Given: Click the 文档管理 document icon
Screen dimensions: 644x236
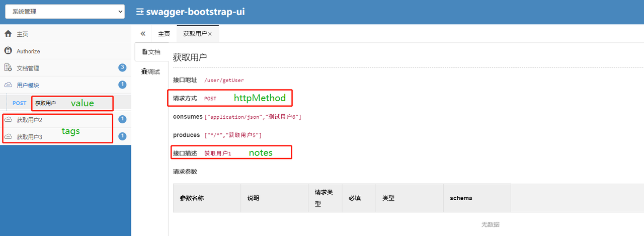Looking at the screenshot, I should pos(8,68).
